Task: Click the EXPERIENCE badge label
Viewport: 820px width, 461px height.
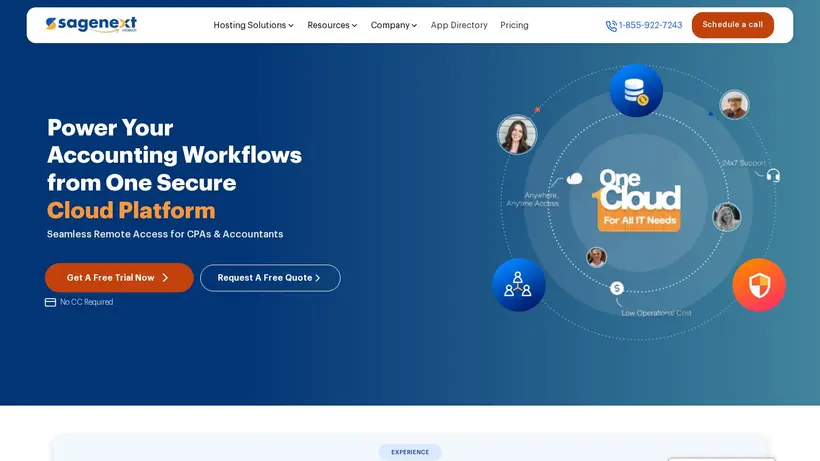Action: [x=410, y=452]
